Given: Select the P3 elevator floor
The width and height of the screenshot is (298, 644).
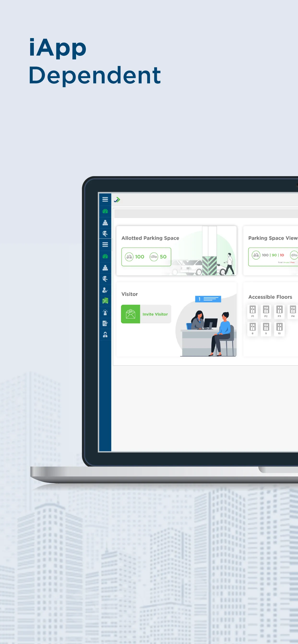Looking at the screenshot, I should point(279,311).
